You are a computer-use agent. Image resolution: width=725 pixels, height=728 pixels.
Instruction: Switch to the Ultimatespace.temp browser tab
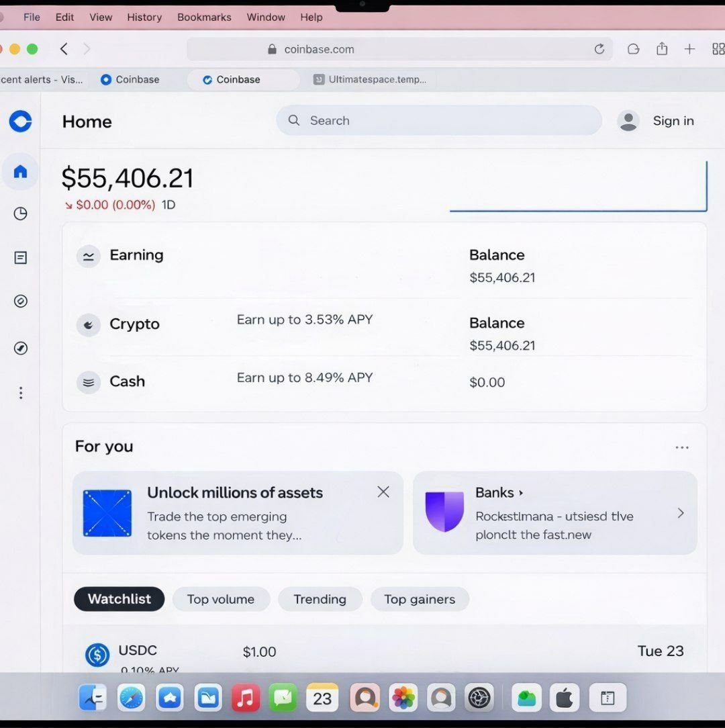pos(369,79)
